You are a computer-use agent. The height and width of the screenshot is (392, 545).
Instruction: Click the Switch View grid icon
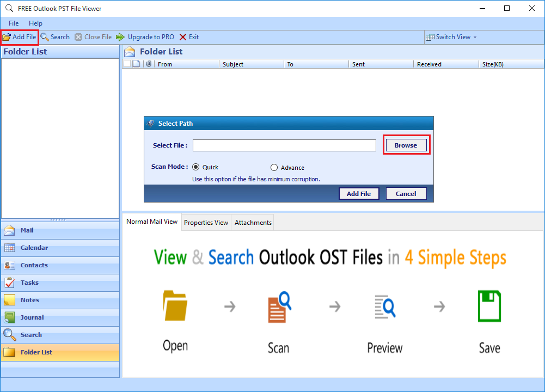[430, 37]
